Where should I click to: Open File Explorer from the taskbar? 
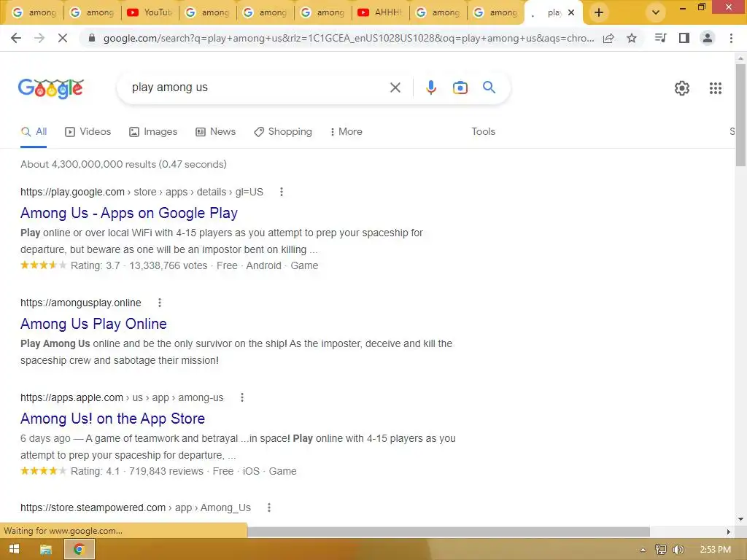(46, 550)
